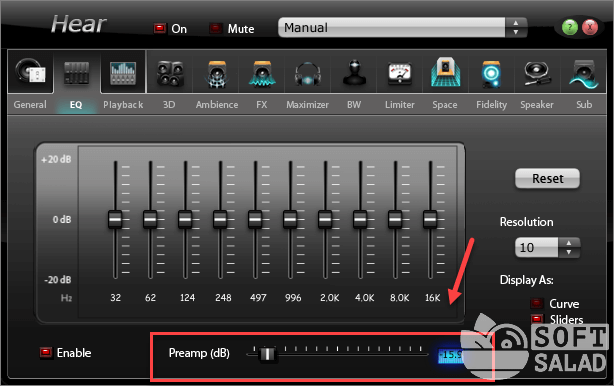Click the green help question icon
Screen dimensions: 614x386
569,27
